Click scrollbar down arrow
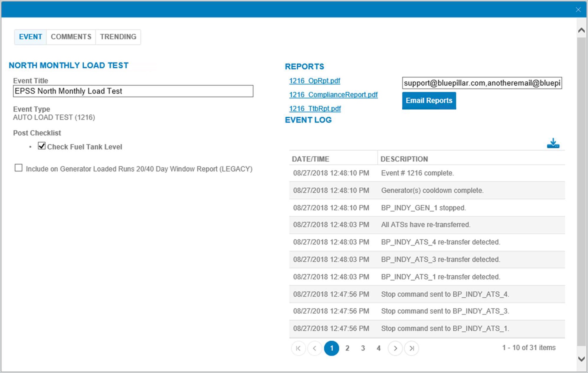Viewport: 588px width, 373px height. coord(582,359)
